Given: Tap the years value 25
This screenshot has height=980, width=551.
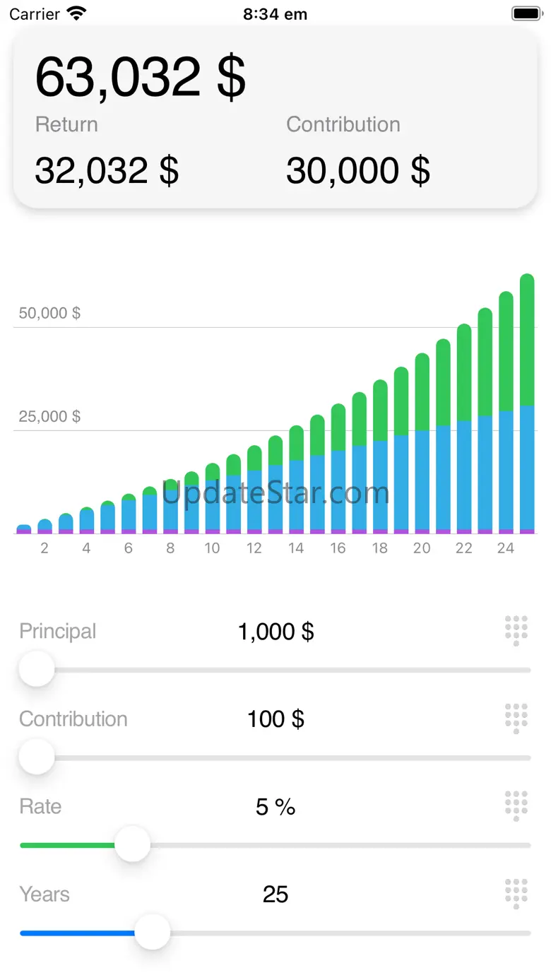Looking at the screenshot, I should pos(275,894).
